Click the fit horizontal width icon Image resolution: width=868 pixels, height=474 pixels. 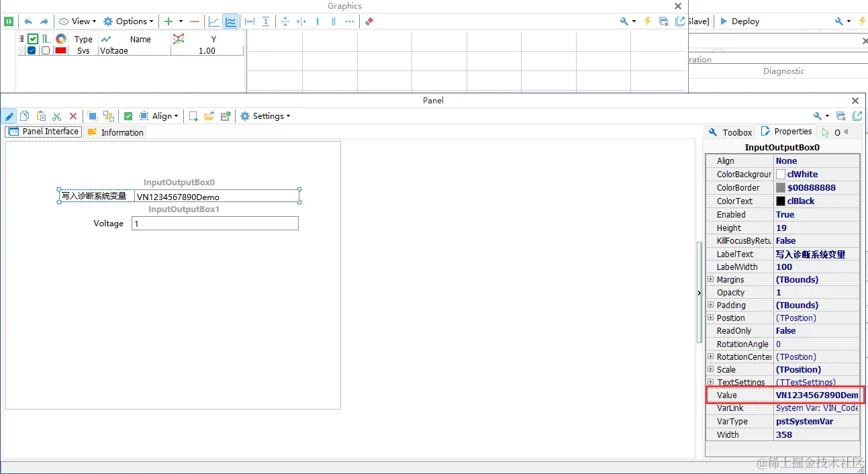(x=250, y=21)
